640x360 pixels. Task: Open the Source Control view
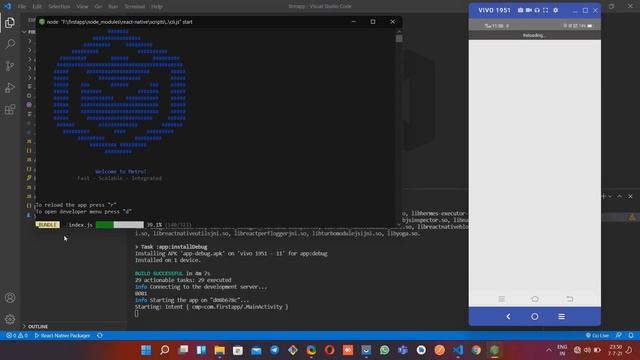[x=10, y=66]
